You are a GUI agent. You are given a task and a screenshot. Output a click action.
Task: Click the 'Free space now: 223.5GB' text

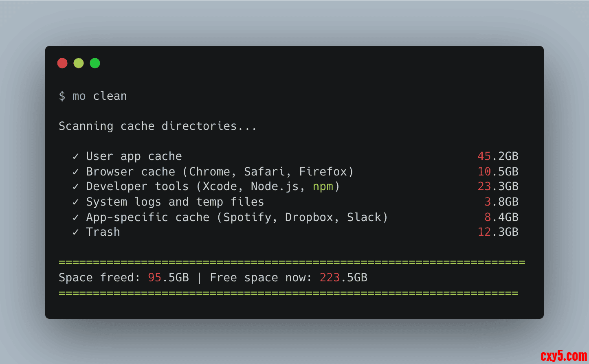point(288,278)
